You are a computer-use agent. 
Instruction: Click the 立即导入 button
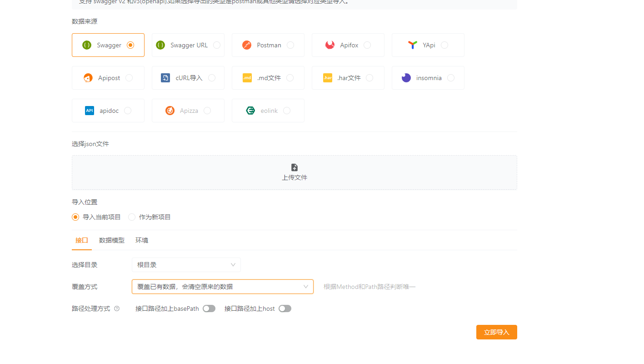[496, 332]
